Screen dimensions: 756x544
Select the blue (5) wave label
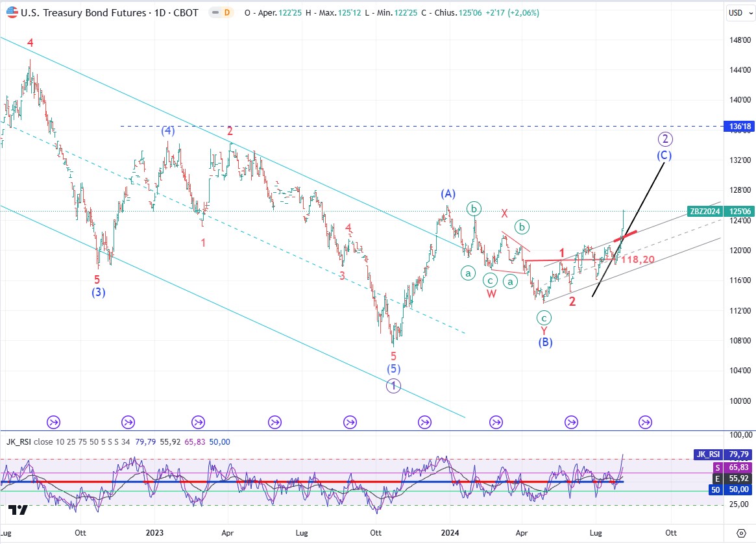(393, 369)
